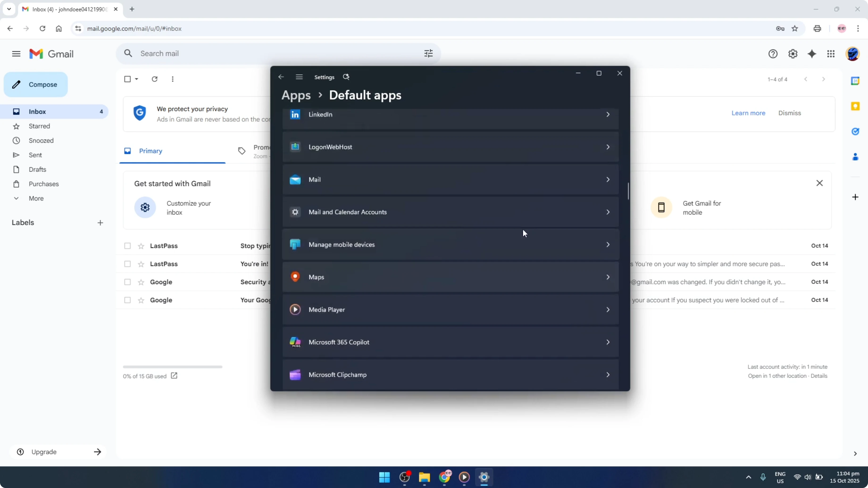Open Google Tasks side panel icon
The image size is (868, 488).
855,131
